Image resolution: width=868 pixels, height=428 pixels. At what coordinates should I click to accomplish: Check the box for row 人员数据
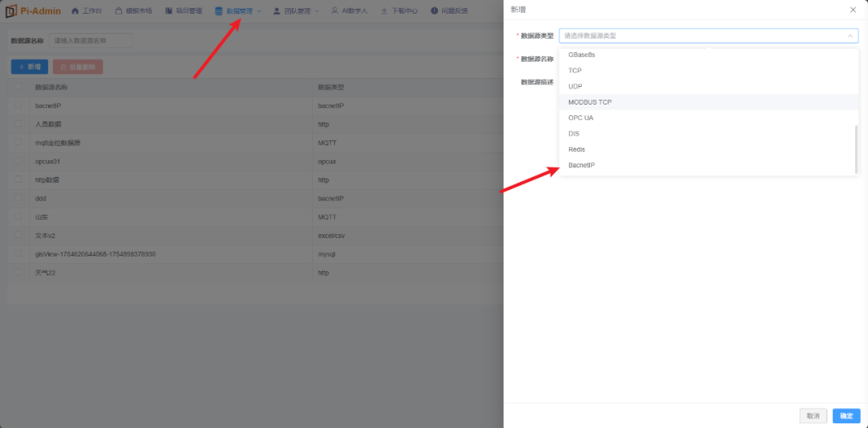[x=18, y=124]
